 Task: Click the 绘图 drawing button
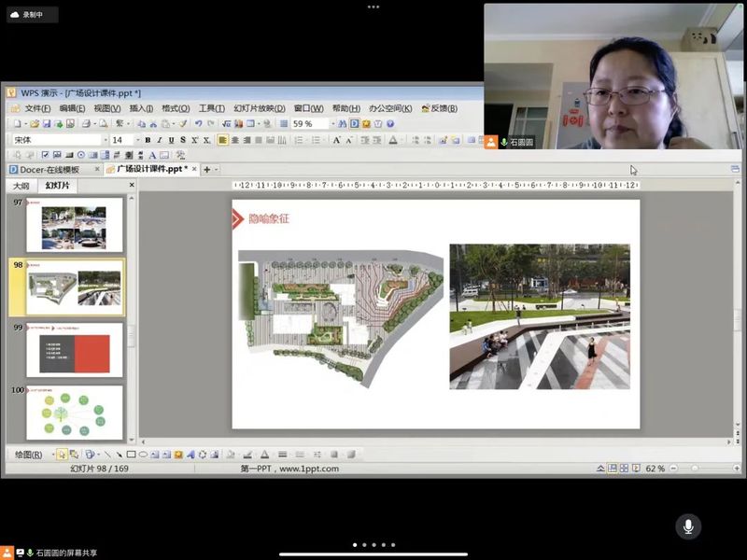tap(29, 455)
